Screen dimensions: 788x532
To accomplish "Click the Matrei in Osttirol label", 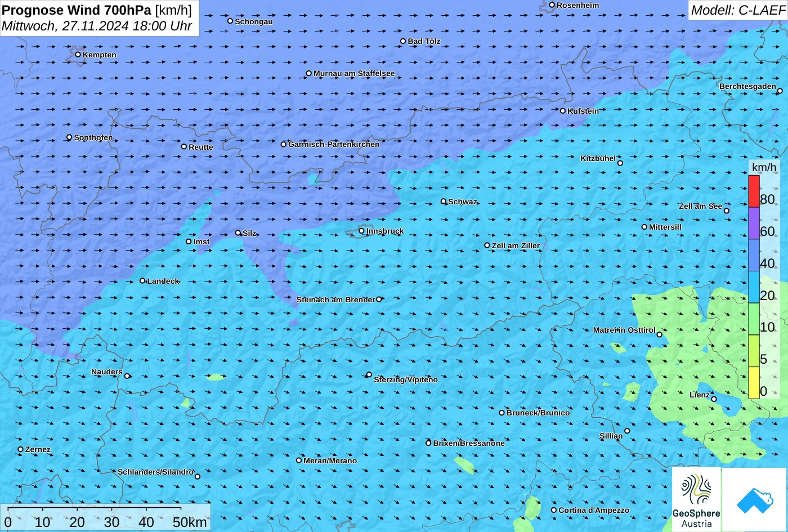I will [x=624, y=330].
